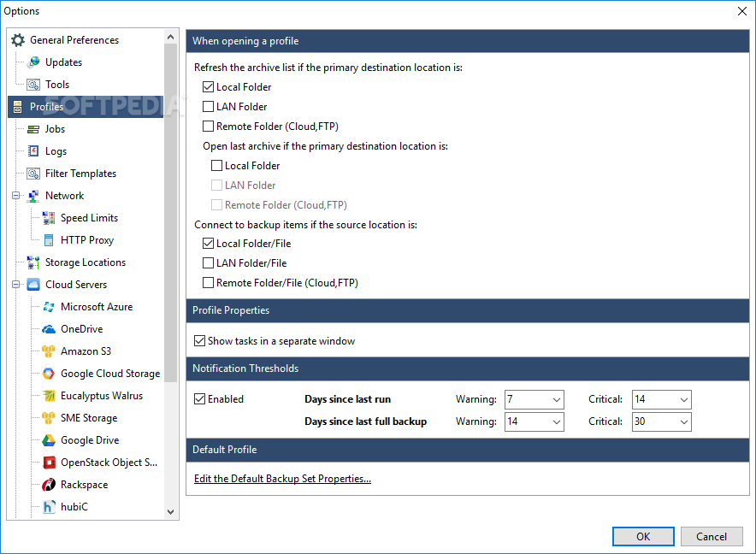Select General Preferences in the tree
756x554 pixels.
tap(74, 40)
